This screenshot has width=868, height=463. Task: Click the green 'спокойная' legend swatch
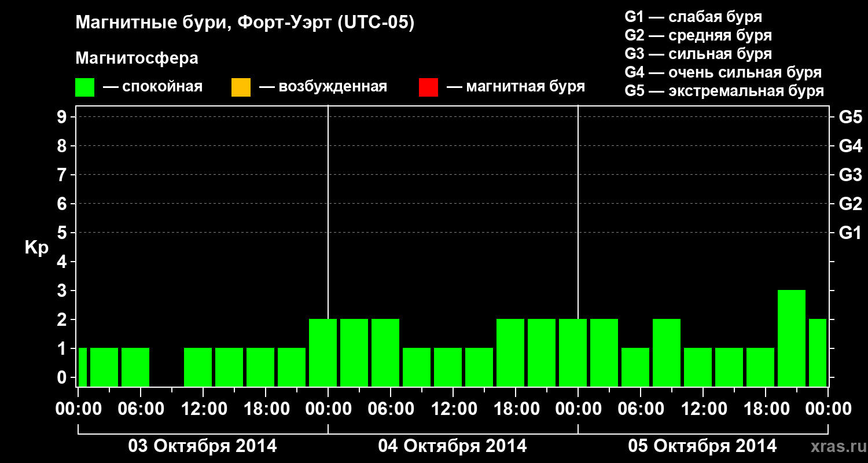click(x=85, y=87)
